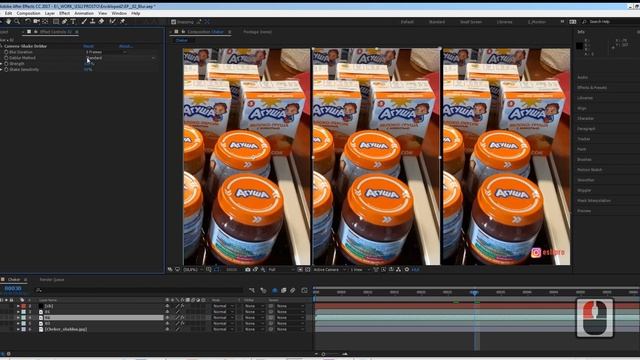Click the red label color of layer 2
This screenshot has height=360, width=640.
(23, 306)
